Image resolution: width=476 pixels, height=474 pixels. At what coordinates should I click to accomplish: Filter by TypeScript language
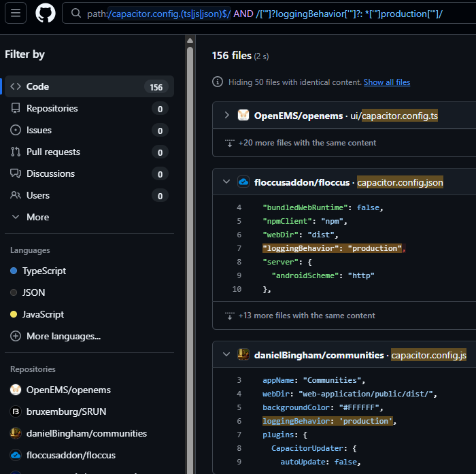point(44,271)
